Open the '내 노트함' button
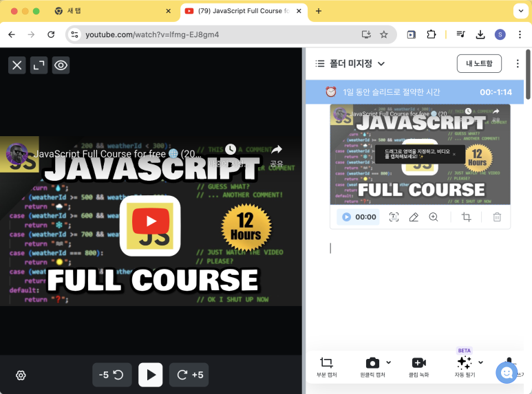The width and height of the screenshot is (532, 394). 479,63
